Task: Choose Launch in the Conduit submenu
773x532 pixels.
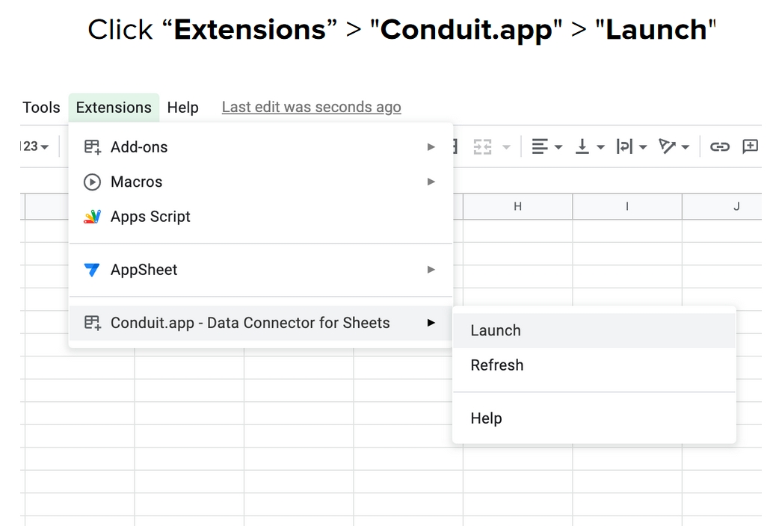Action: pos(496,330)
